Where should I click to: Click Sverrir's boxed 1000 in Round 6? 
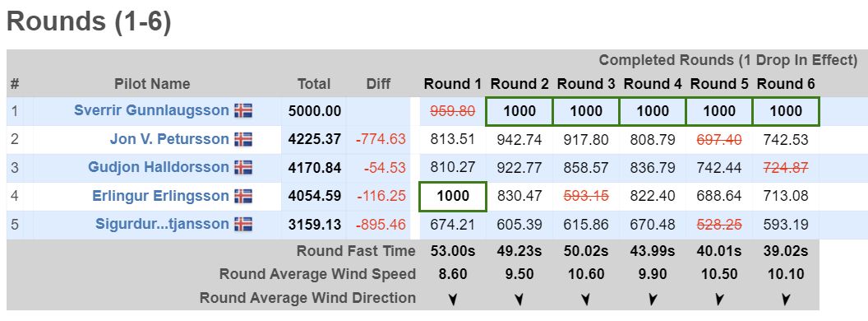[786, 111]
